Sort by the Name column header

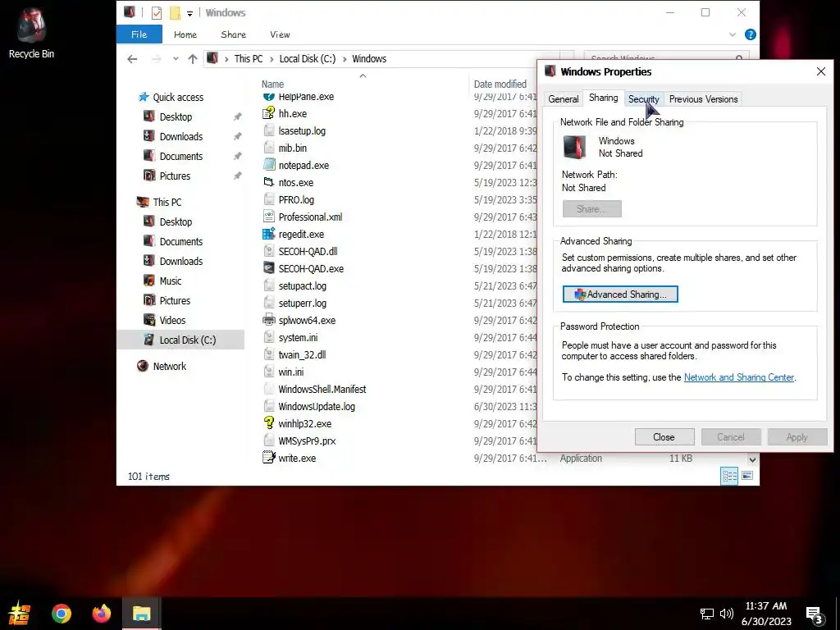coord(272,84)
